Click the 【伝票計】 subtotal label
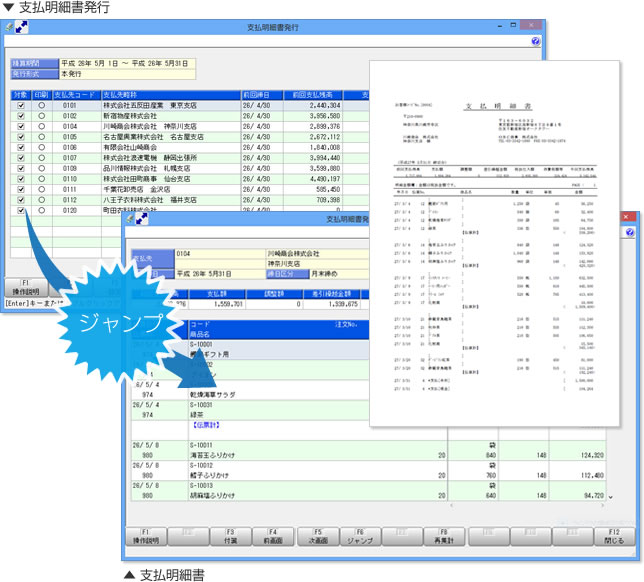 206,425
